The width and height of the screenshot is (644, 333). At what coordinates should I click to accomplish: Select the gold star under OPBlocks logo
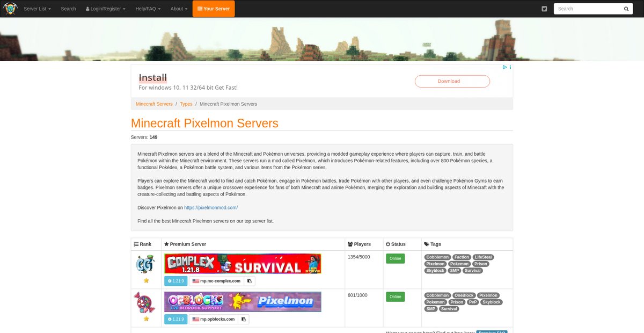(146, 318)
